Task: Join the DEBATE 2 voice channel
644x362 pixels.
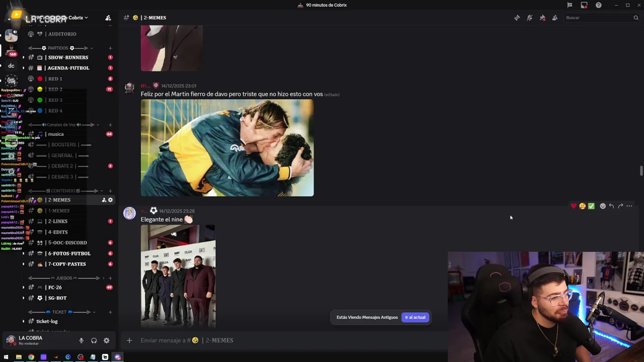Action: pyautogui.click(x=62, y=166)
